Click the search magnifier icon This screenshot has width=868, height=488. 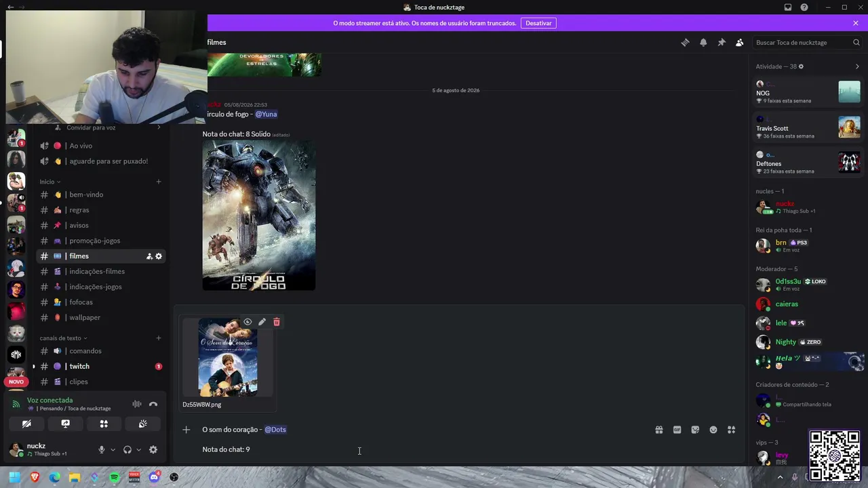pos(856,42)
